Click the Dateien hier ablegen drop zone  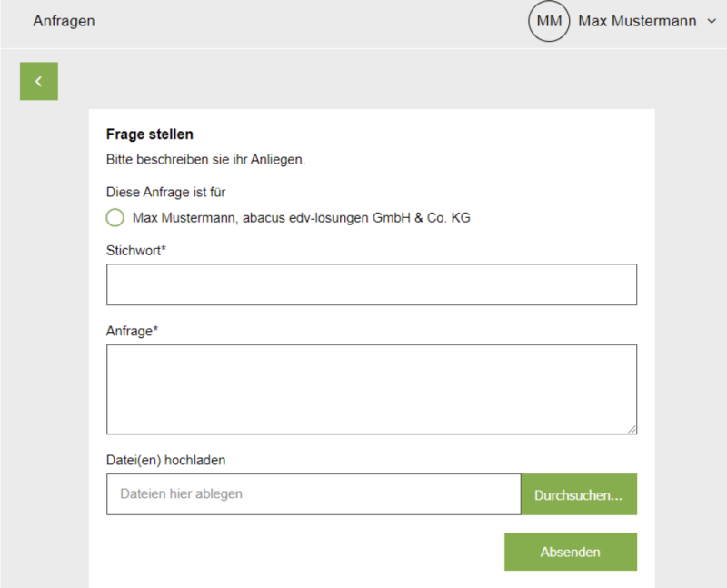313,493
